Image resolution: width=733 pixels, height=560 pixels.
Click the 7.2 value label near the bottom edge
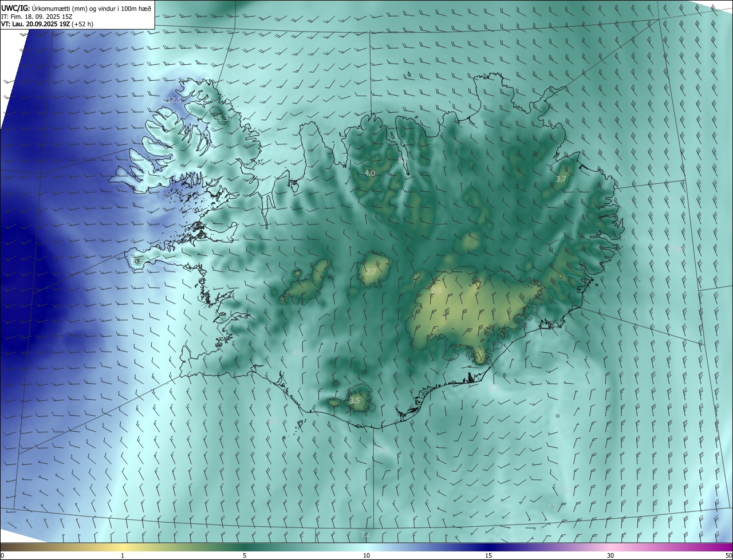[365, 535]
